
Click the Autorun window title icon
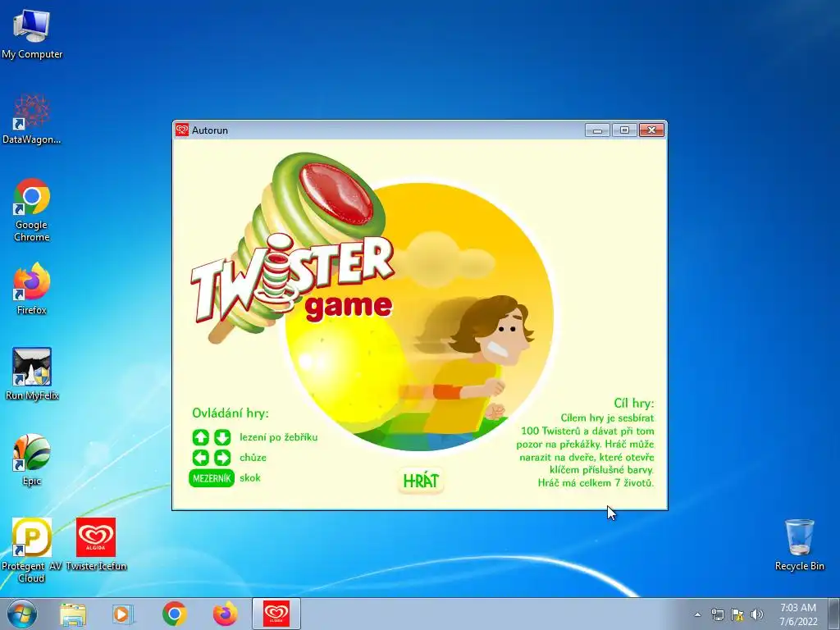pos(182,130)
